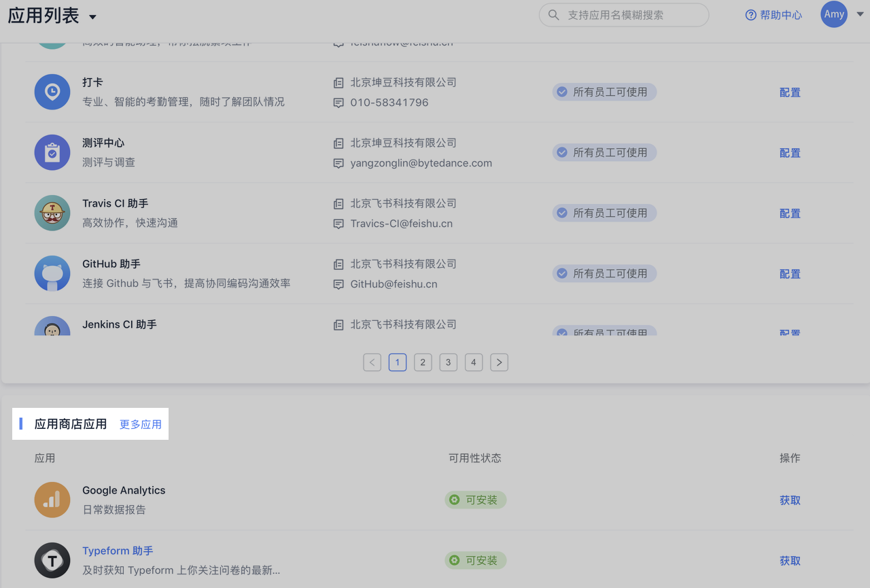
Task: Click the GitHub 助手 app icon
Action: tap(52, 273)
